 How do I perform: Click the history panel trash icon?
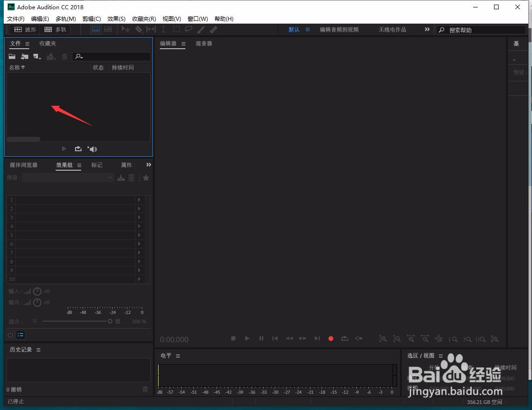click(145, 389)
